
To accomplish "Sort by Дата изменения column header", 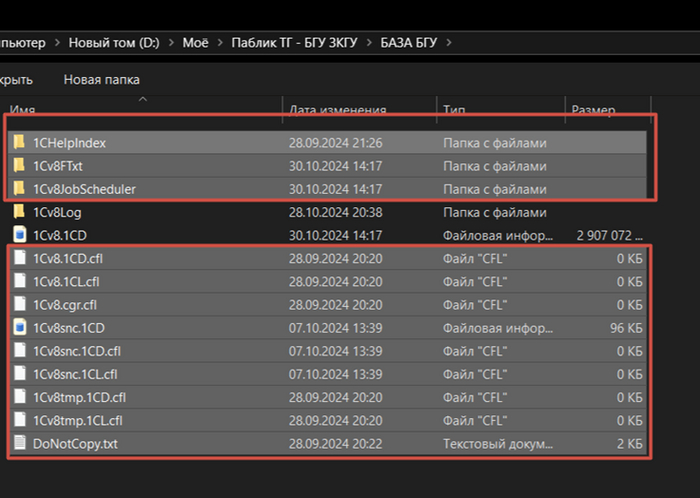I will 338,109.
